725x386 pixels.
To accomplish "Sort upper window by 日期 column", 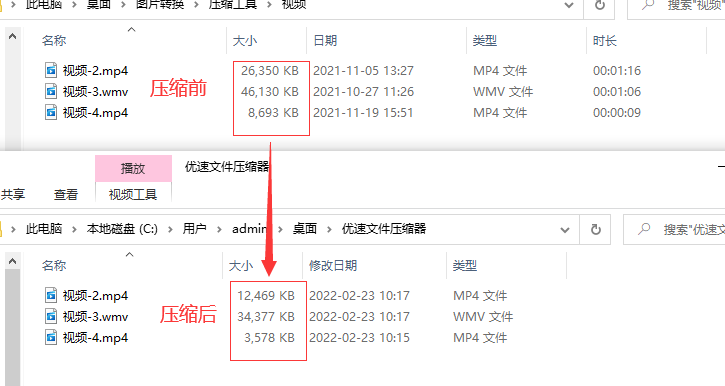I will click(x=325, y=41).
